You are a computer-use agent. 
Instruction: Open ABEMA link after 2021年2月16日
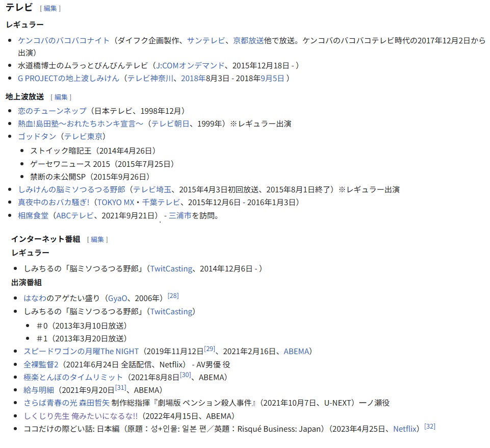(x=296, y=352)
